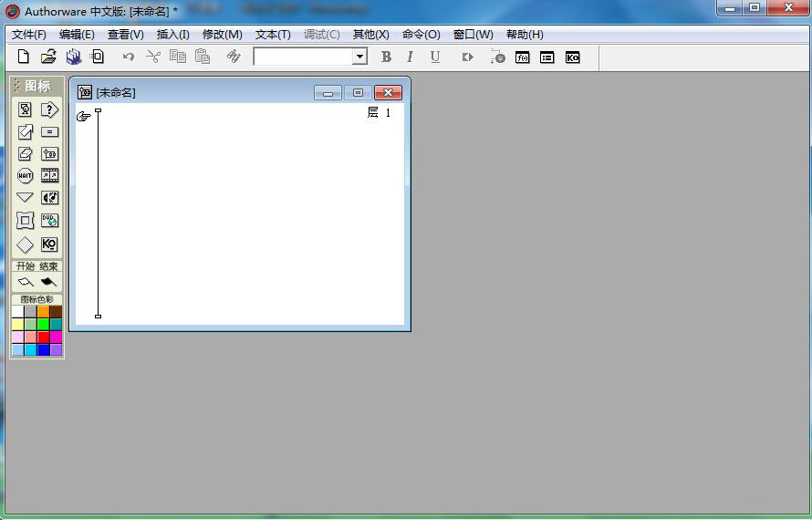Select the Wait icon in palette

tap(26, 176)
